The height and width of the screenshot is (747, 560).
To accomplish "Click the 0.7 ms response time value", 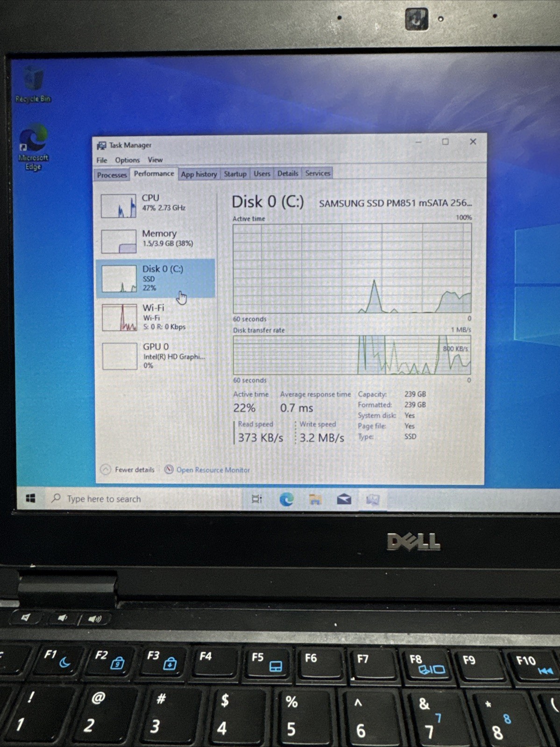I will 297,408.
